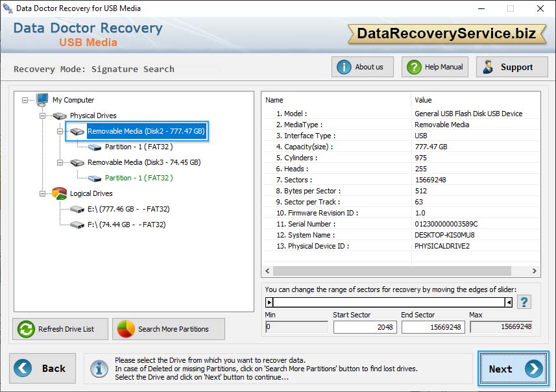556x392 pixels.
Task: Click the System Name value DESKTOP-KIS0MU8
Action: click(x=444, y=235)
